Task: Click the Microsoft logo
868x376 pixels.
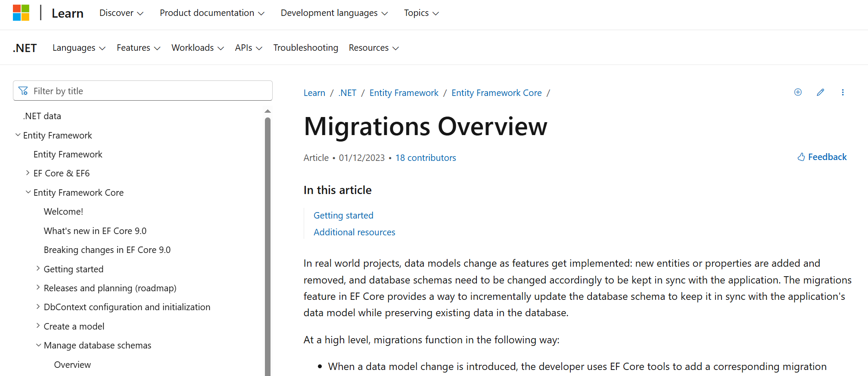Action: 21,13
